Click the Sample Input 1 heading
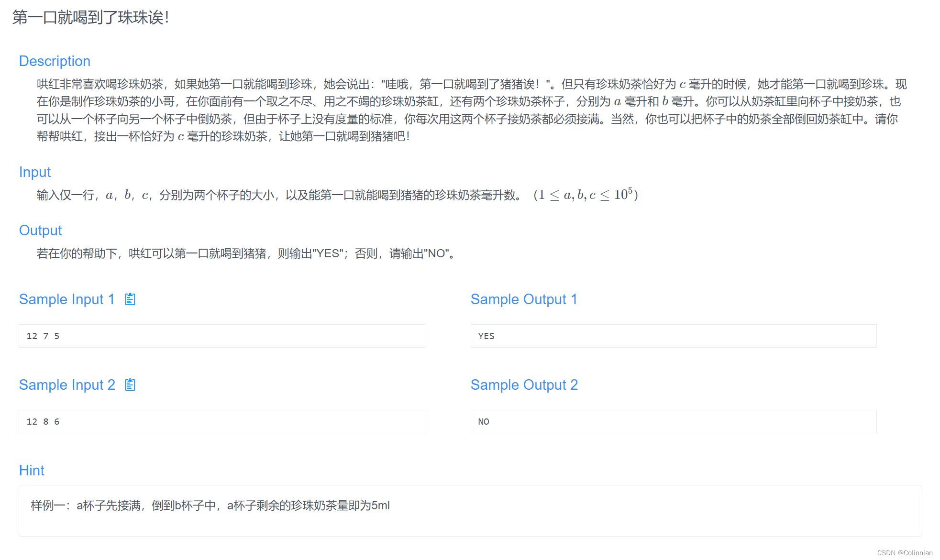Image resolution: width=940 pixels, height=560 pixels. tap(66, 299)
